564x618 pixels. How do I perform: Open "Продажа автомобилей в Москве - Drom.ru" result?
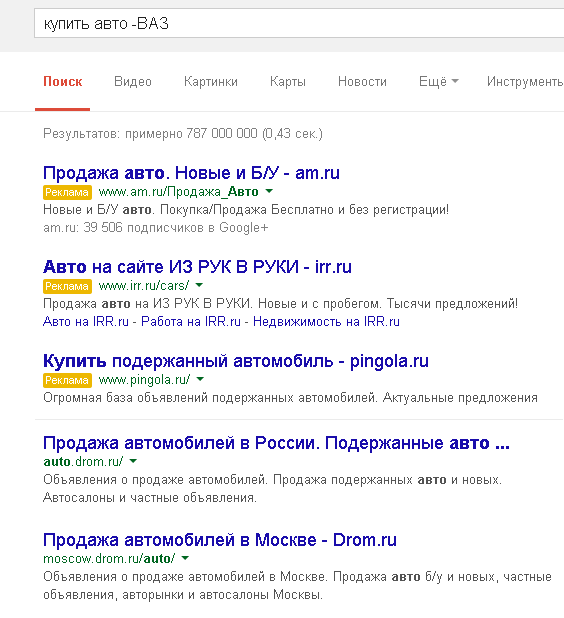220,540
